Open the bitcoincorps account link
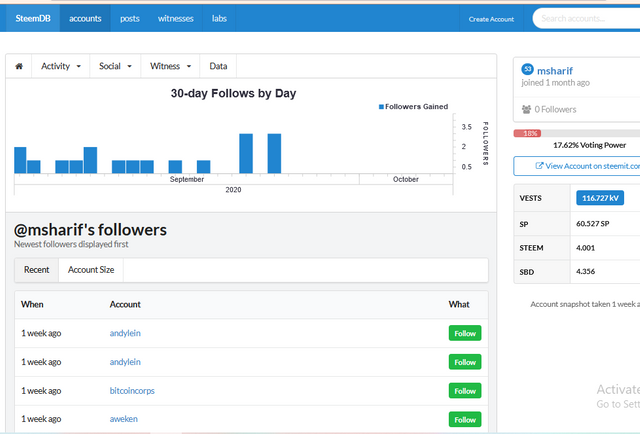This screenshot has height=434, width=640. [132, 391]
